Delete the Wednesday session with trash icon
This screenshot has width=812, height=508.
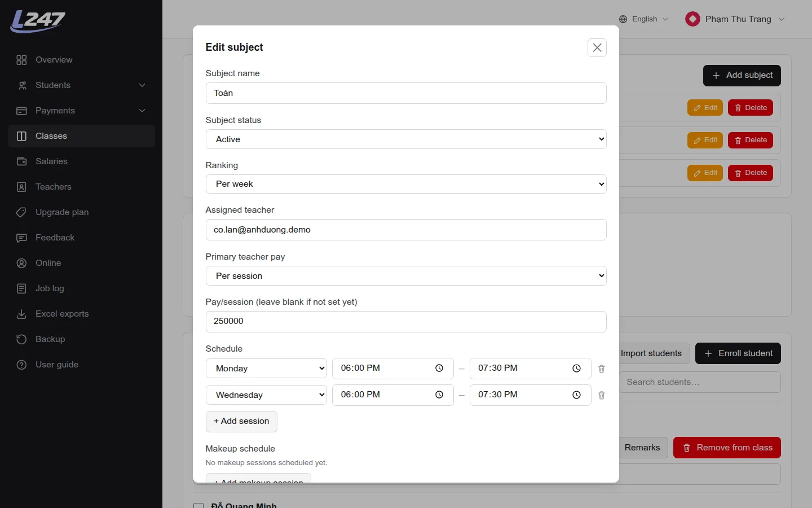[602, 395]
